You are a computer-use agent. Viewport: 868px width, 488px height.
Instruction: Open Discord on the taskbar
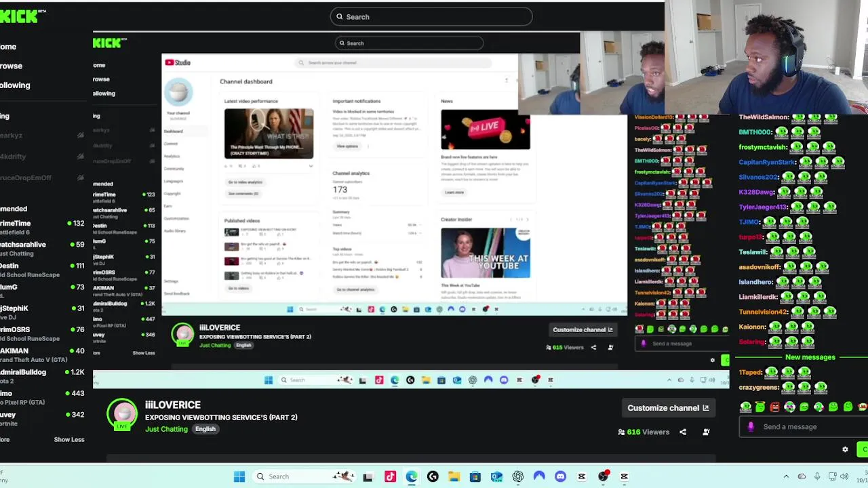pyautogui.click(x=560, y=476)
